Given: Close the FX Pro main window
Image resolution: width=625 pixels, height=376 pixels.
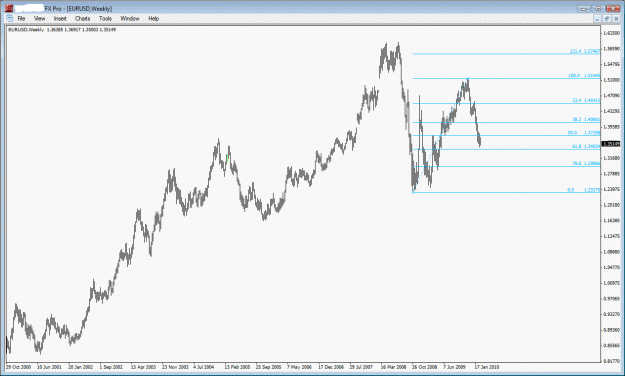Looking at the screenshot, I should [x=613, y=8].
